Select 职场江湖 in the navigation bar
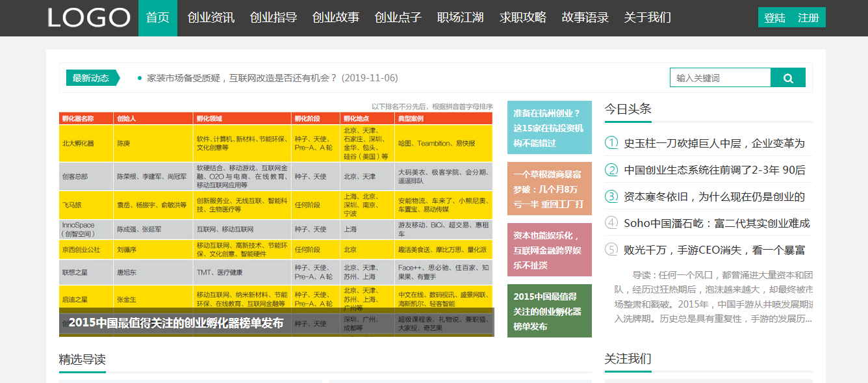Viewport: 868px width, 383px height. (461, 18)
